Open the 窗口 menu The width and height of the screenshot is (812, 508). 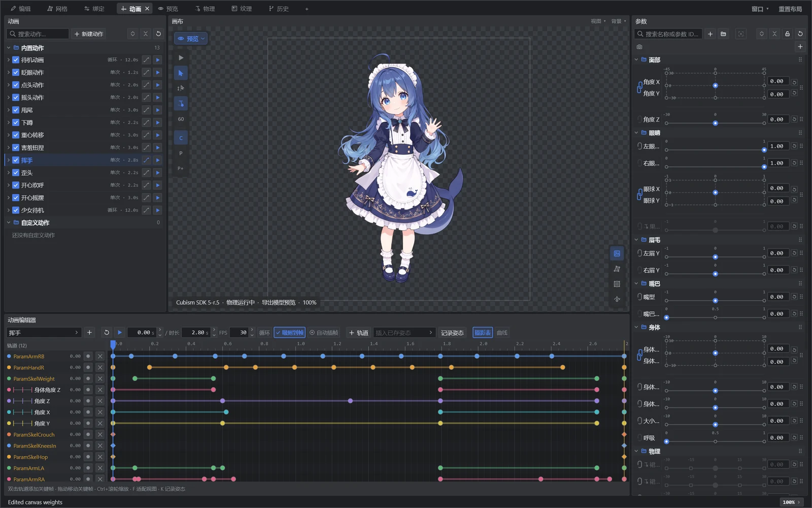760,9
